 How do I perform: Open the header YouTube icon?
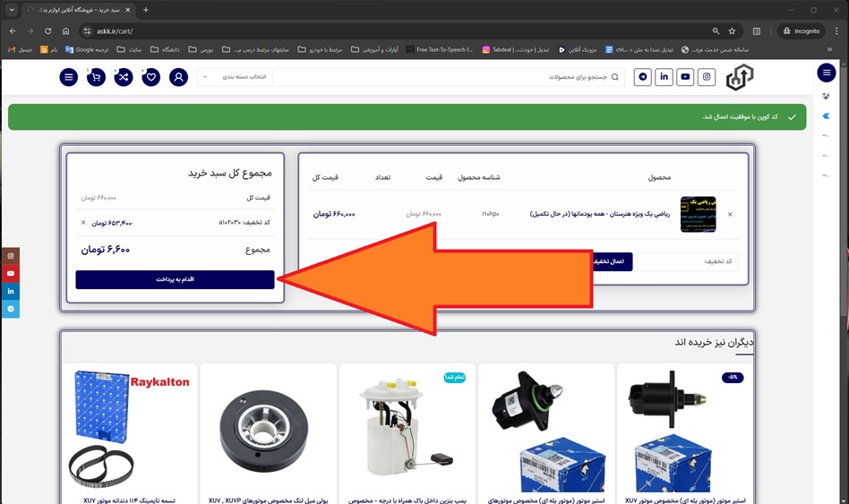(x=685, y=77)
